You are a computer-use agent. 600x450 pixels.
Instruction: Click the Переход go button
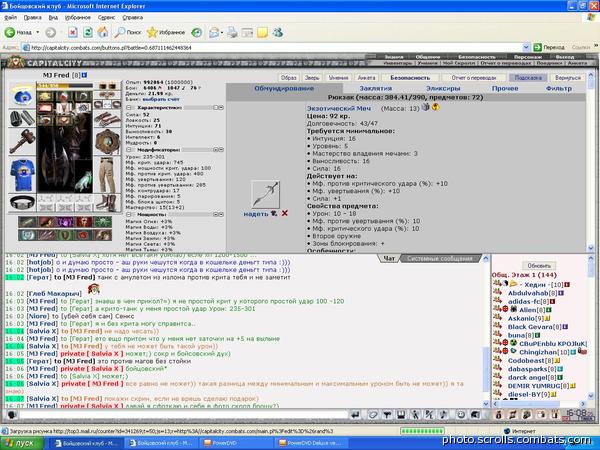pos(549,47)
